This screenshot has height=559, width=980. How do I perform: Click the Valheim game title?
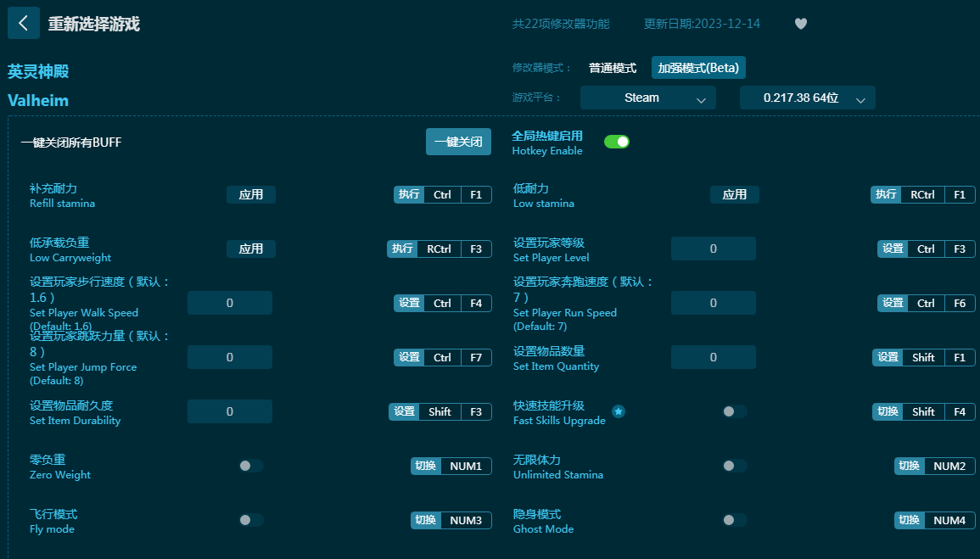[38, 100]
